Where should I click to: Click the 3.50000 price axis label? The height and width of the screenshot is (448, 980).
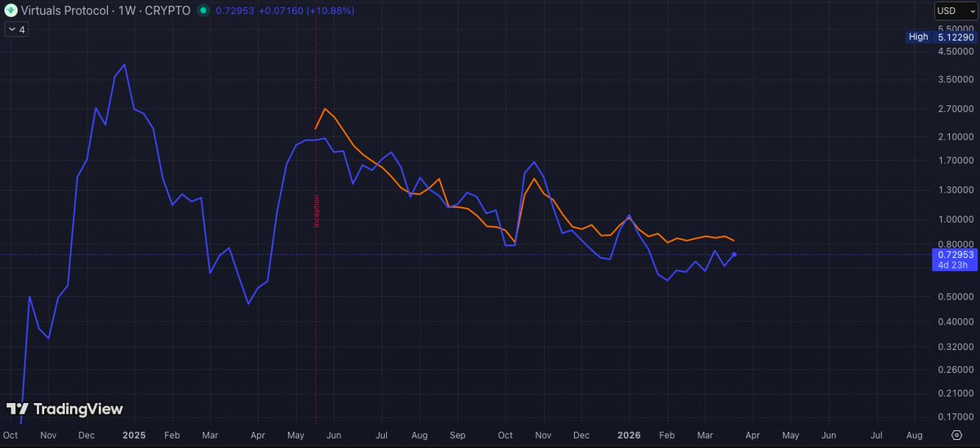pos(955,79)
